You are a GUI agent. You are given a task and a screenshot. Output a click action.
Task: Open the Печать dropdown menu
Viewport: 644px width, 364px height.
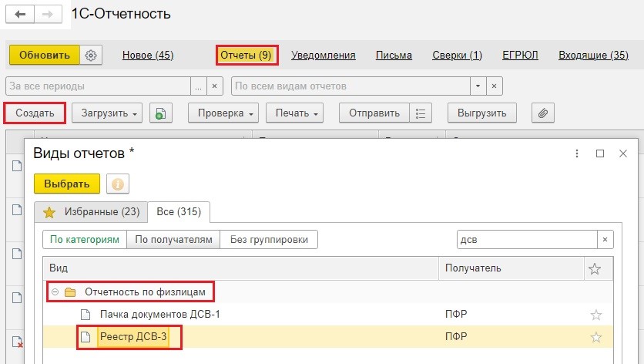(294, 113)
